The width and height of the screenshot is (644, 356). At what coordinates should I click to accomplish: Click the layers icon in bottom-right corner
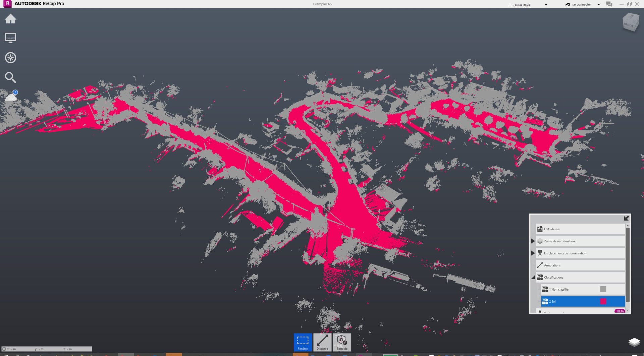point(633,342)
